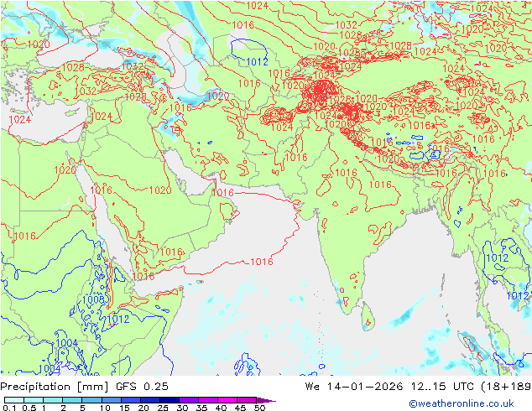Image resolution: width=532 pixels, height=411 pixels.
Task: Click the '35' legend scale label
Action: click(201, 408)
